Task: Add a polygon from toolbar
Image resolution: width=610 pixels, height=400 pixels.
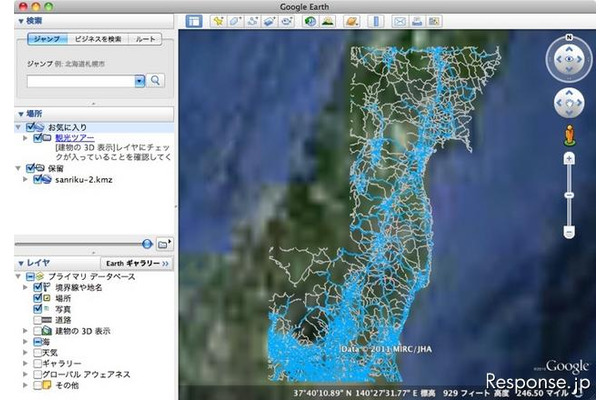Action: point(235,21)
